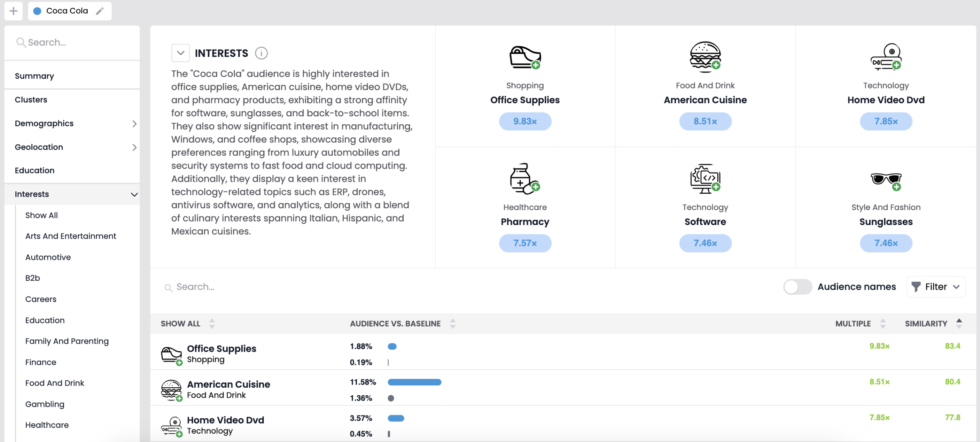Click the plus icon to add audience
Screen dimensions: 980x442
pos(13,11)
